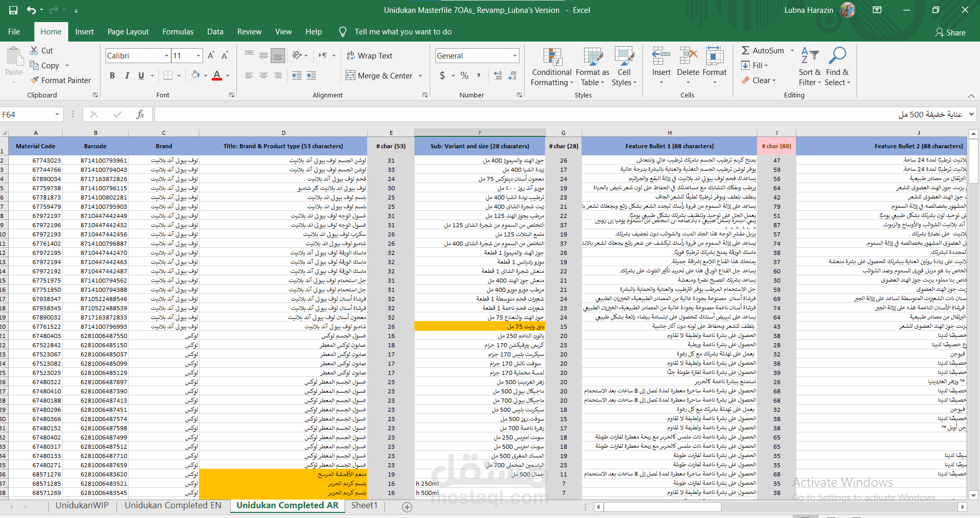Click the Delete cells icon
Screen dimensions: 980x518
click(x=688, y=56)
